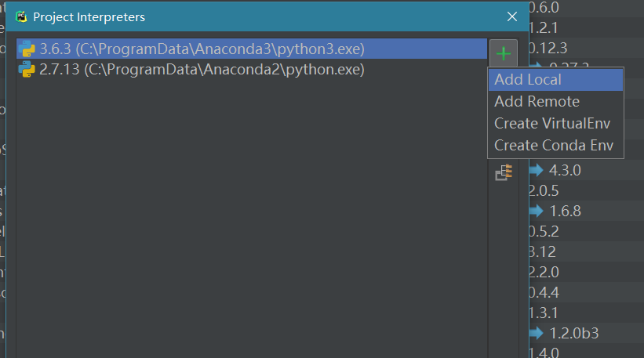Click the 1.2.0b3 latest version entry
644x358 pixels.
(x=573, y=333)
